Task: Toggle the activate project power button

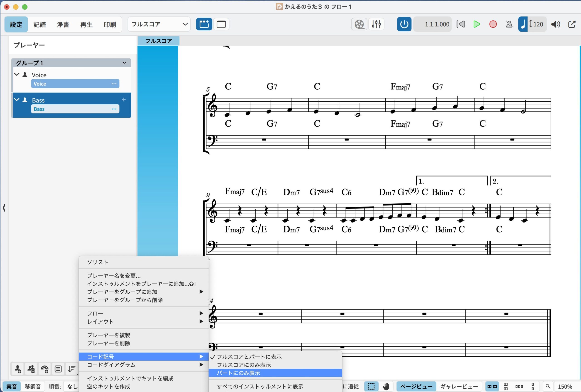Action: [404, 24]
